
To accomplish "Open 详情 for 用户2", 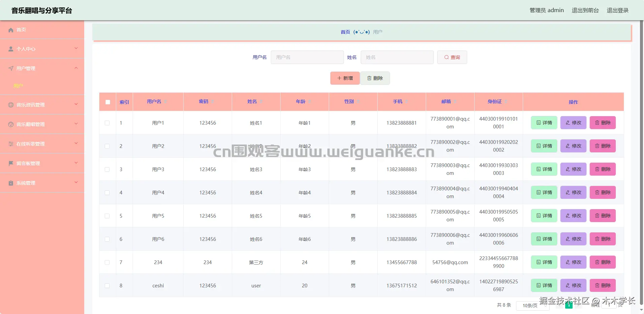I will tap(544, 146).
